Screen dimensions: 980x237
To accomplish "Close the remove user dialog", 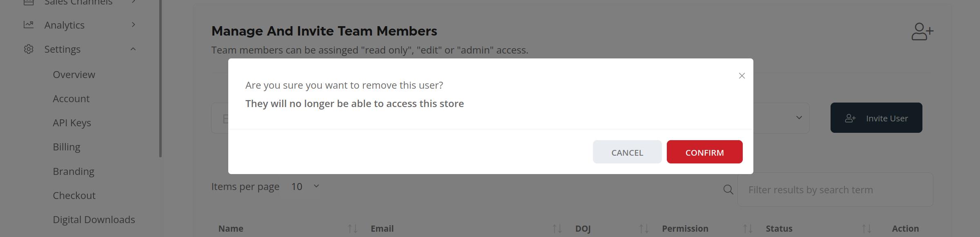I will [x=742, y=76].
